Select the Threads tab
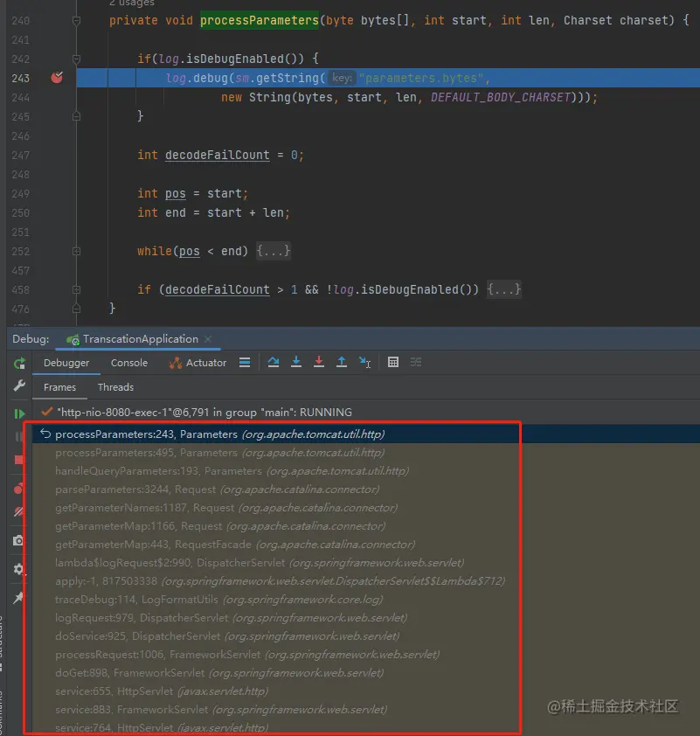The height and width of the screenshot is (736, 700). (115, 387)
